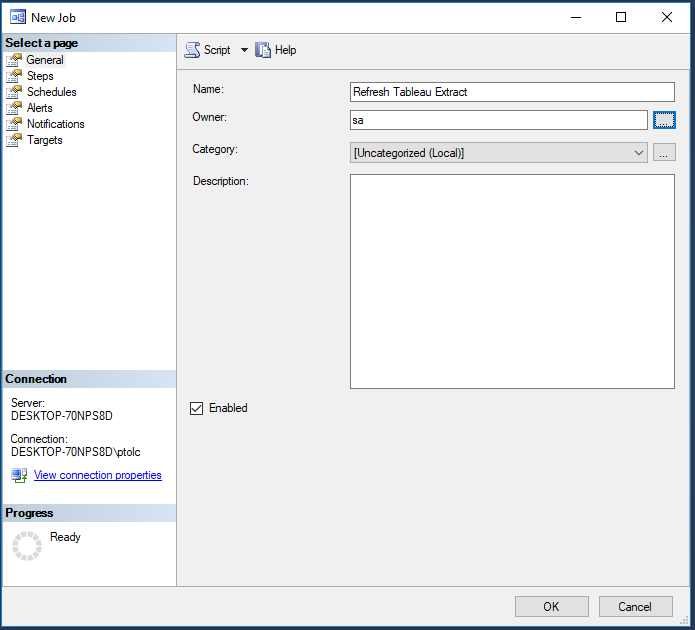
Task: Click the Help toolbar icon
Action: point(262,50)
